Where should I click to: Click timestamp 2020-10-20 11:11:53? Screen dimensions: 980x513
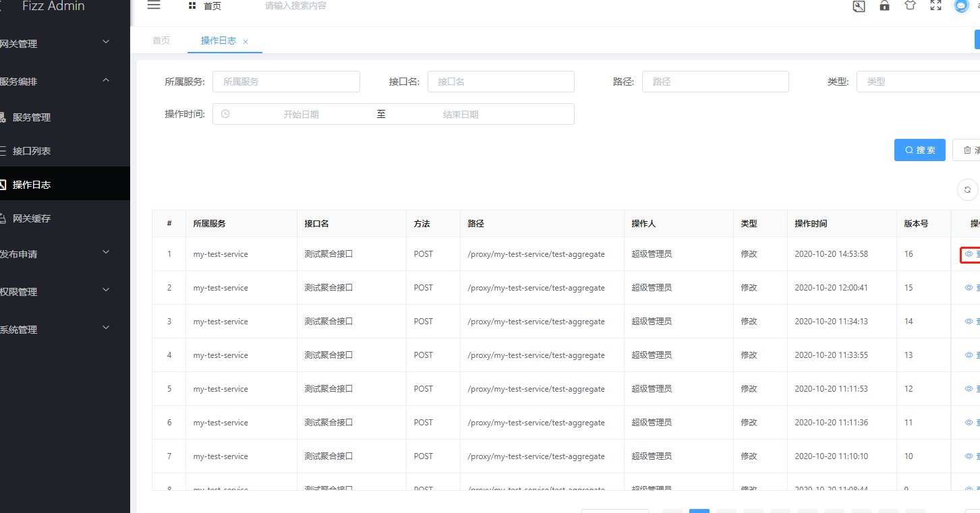point(831,389)
